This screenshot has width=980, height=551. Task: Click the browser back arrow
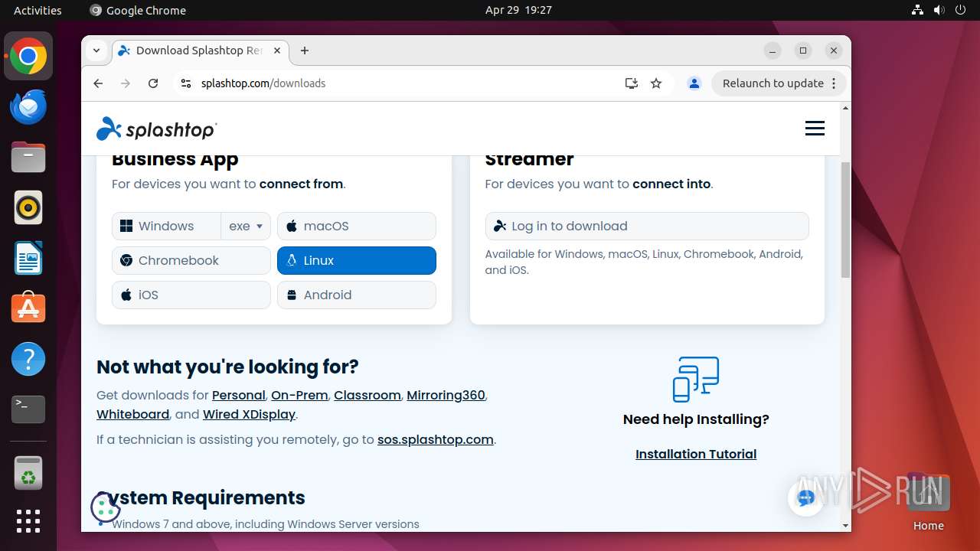point(98,83)
